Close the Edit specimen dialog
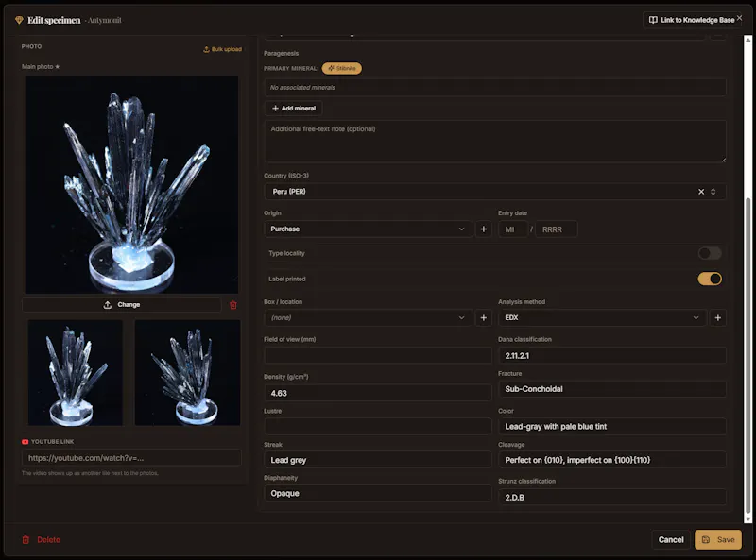Screen dimensions: 756x560 740,18
